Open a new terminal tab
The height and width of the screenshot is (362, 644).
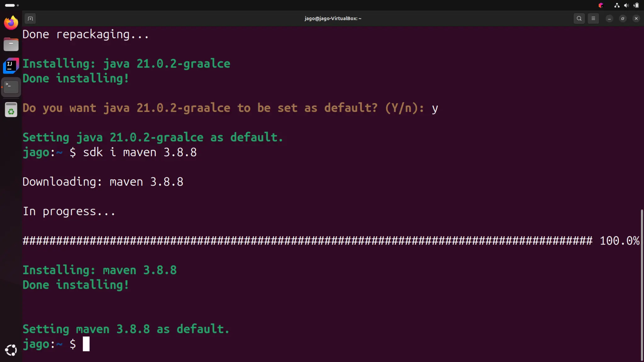click(x=30, y=19)
